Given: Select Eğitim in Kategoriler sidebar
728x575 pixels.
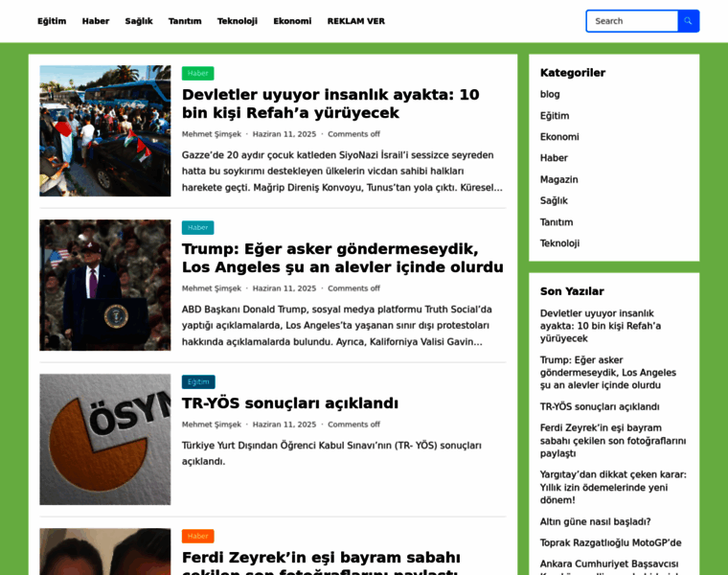Looking at the screenshot, I should pos(555,116).
